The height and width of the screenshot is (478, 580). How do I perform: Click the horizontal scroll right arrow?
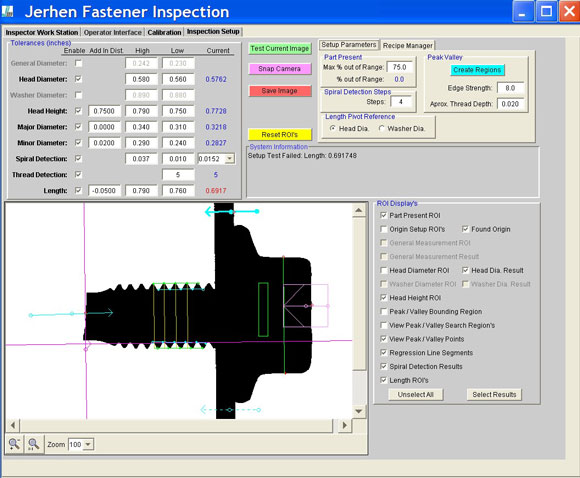pyautogui.click(x=345, y=425)
